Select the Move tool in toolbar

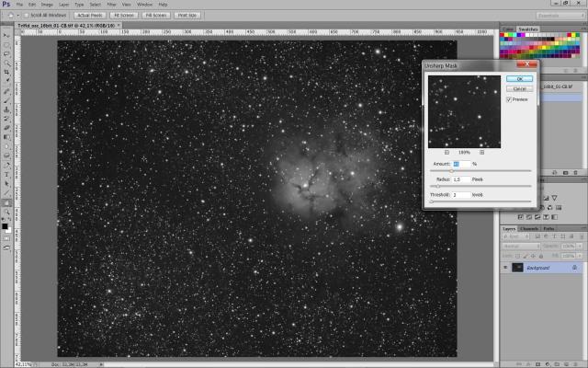(6, 34)
